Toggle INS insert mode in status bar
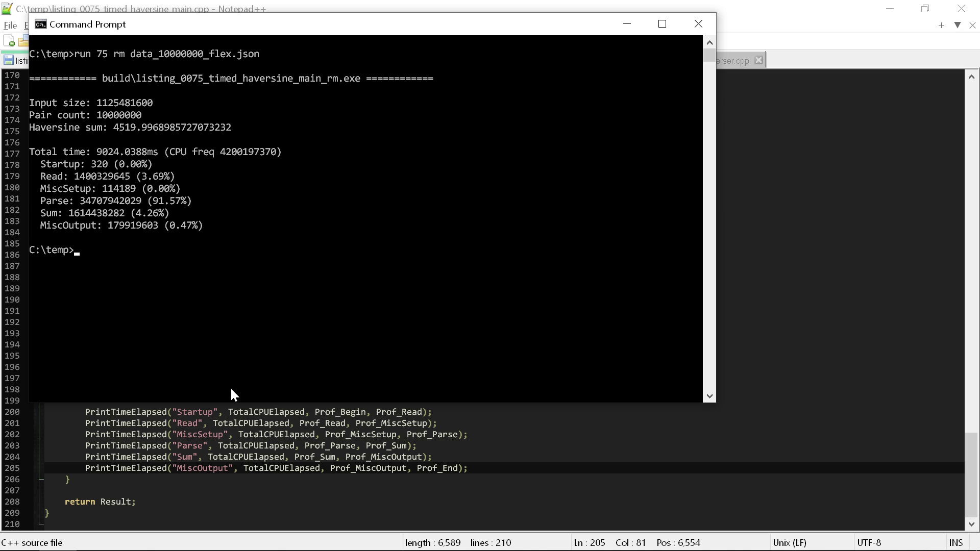Viewport: 980px width, 551px height. pyautogui.click(x=955, y=542)
